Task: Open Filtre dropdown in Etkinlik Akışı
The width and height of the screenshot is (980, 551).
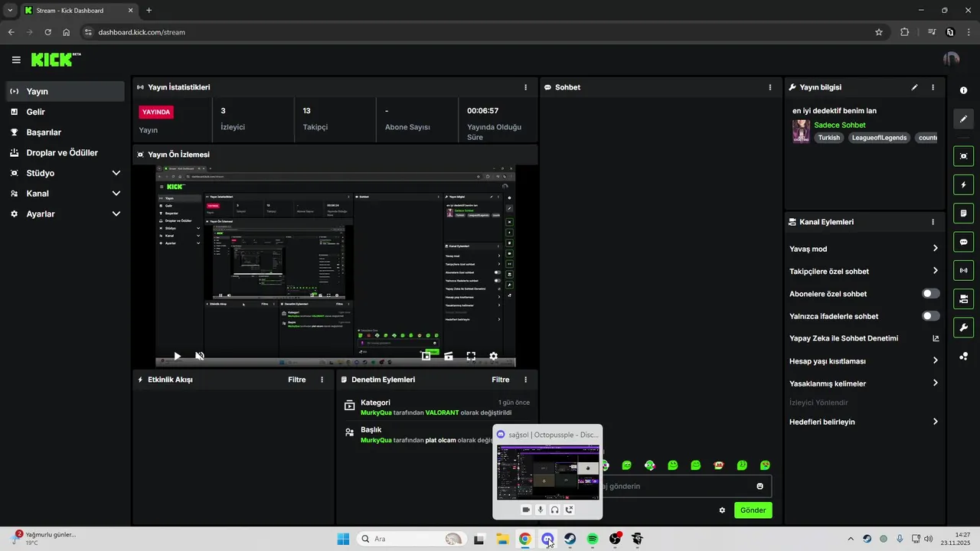Action: pyautogui.click(x=297, y=380)
